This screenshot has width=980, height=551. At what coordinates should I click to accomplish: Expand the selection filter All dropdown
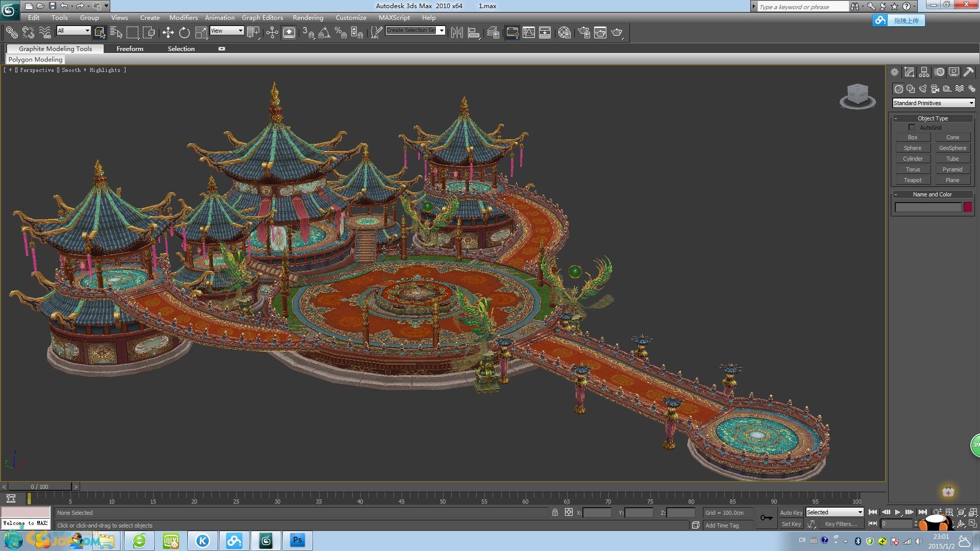coord(73,31)
